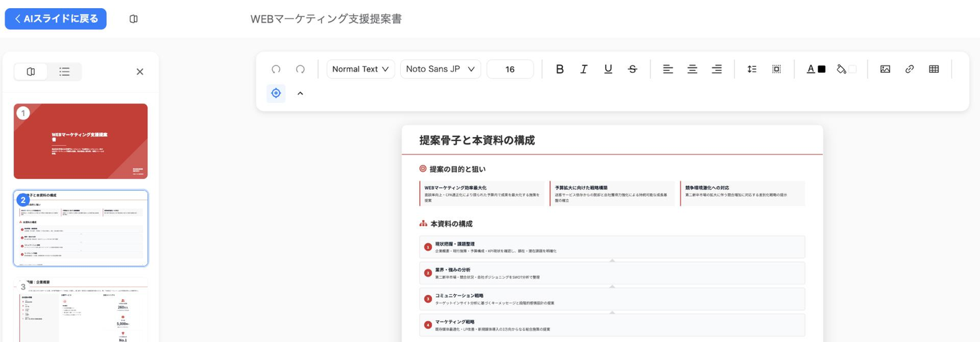The width and height of the screenshot is (980, 342).
Task: Click the AIスライドに戻る button
Action: click(56, 19)
